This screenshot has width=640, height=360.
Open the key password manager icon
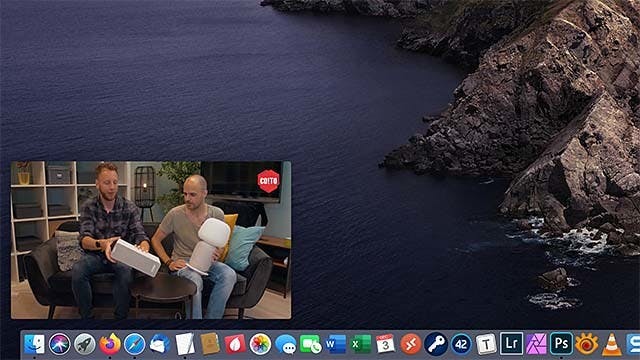tap(436, 344)
